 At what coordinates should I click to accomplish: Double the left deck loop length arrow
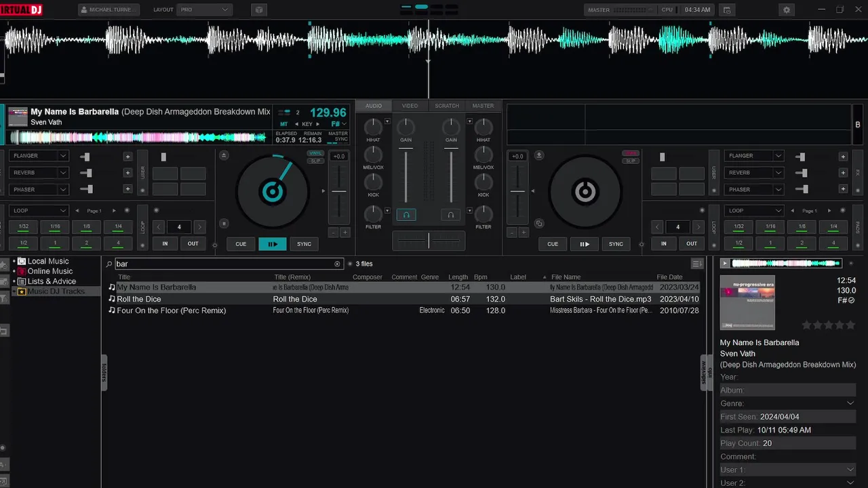pos(199,227)
